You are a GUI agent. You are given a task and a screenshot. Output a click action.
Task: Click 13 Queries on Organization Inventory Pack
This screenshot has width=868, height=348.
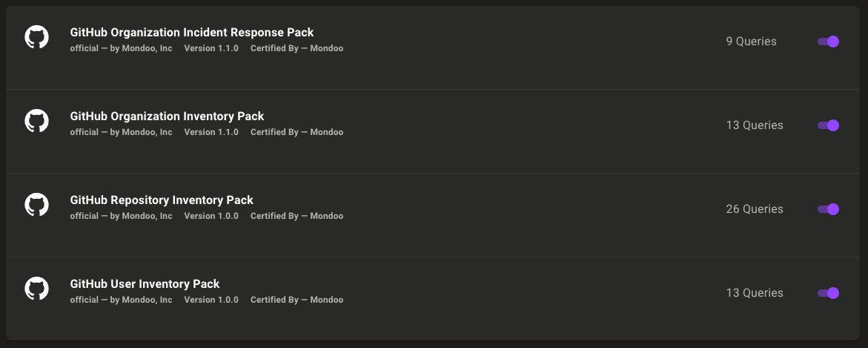pyautogui.click(x=755, y=125)
